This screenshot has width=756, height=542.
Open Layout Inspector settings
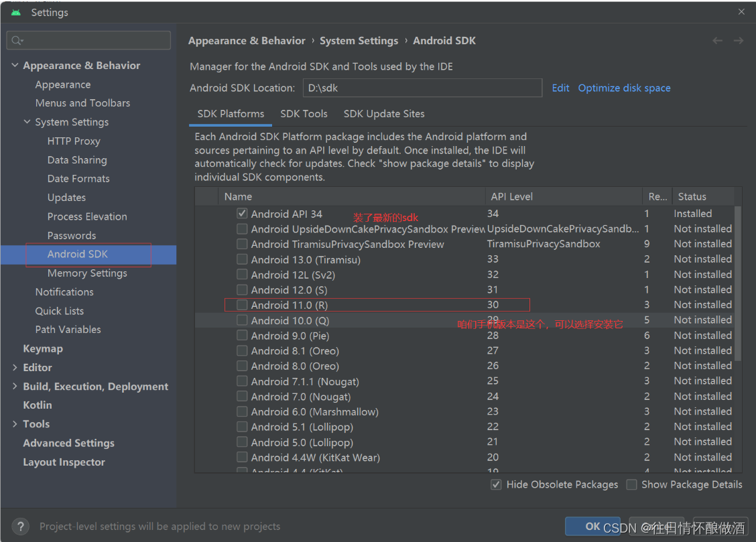pyautogui.click(x=64, y=462)
